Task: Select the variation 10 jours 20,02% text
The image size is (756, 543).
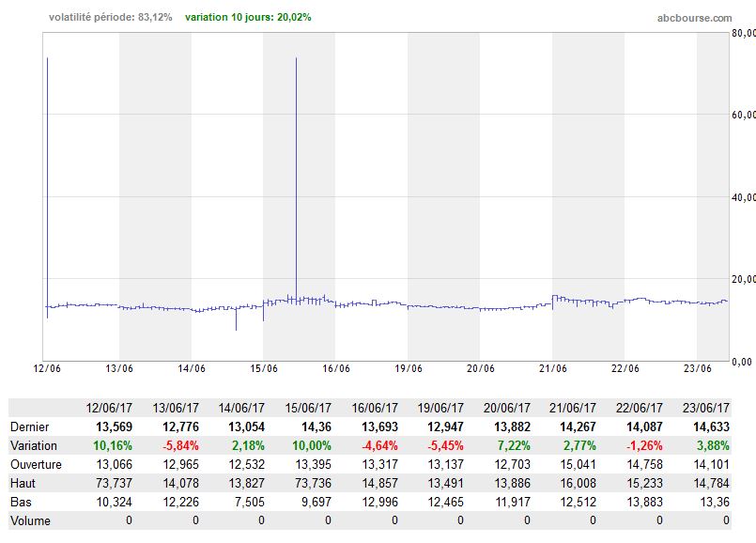Action: tap(248, 17)
